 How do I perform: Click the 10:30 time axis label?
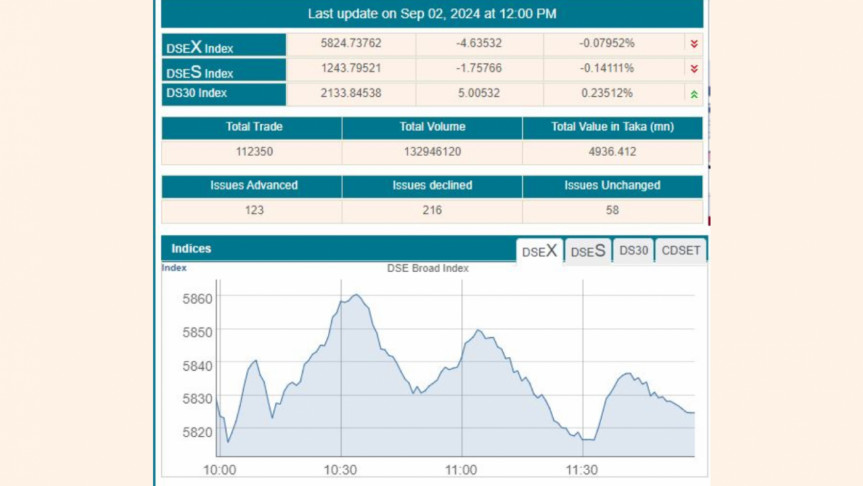pos(340,471)
